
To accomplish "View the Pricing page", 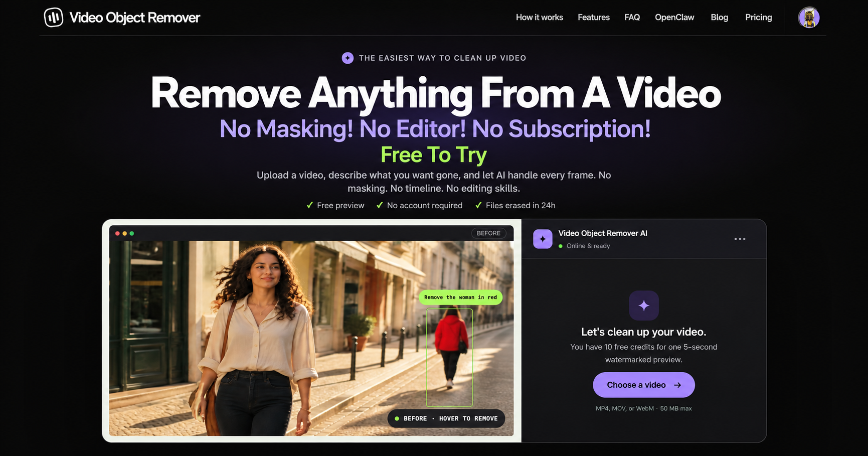I will point(758,18).
